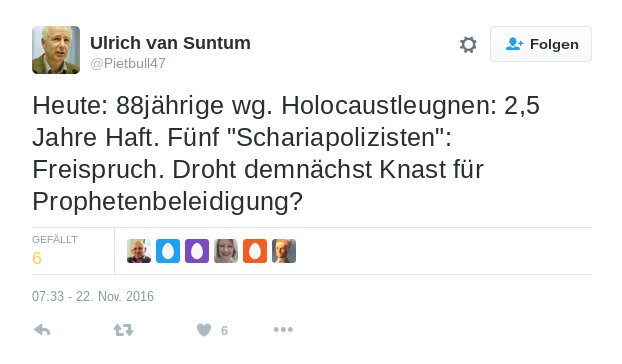Viewport: 622px width, 364px height.
Task: Retweet this tweet via retweet icon
Action: [x=123, y=330]
